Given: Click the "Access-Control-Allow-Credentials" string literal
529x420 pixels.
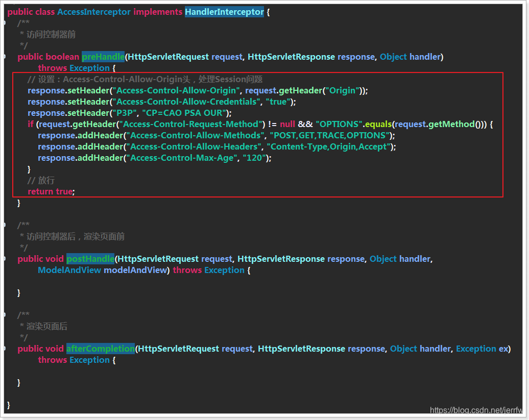Looking at the screenshot, I should (x=186, y=102).
